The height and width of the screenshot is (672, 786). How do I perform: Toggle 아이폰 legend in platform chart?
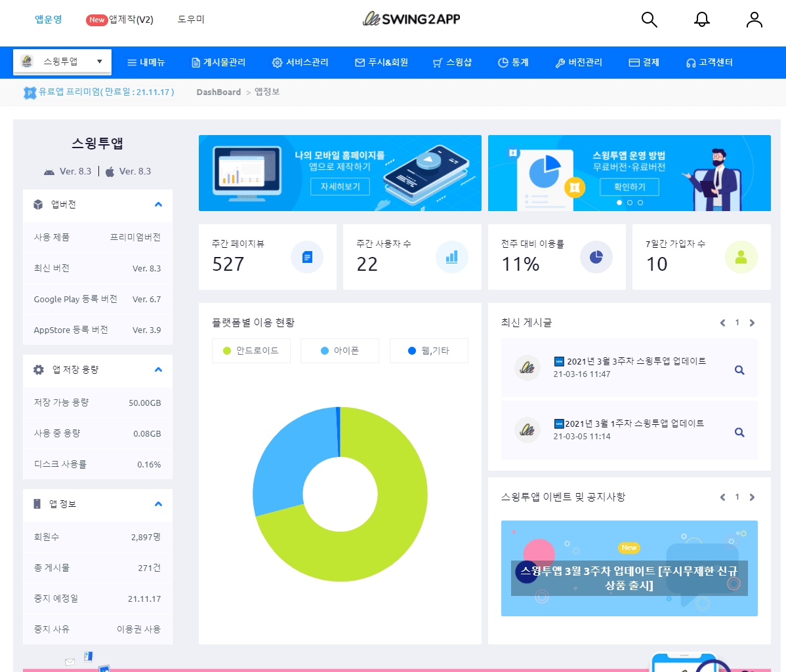point(340,351)
